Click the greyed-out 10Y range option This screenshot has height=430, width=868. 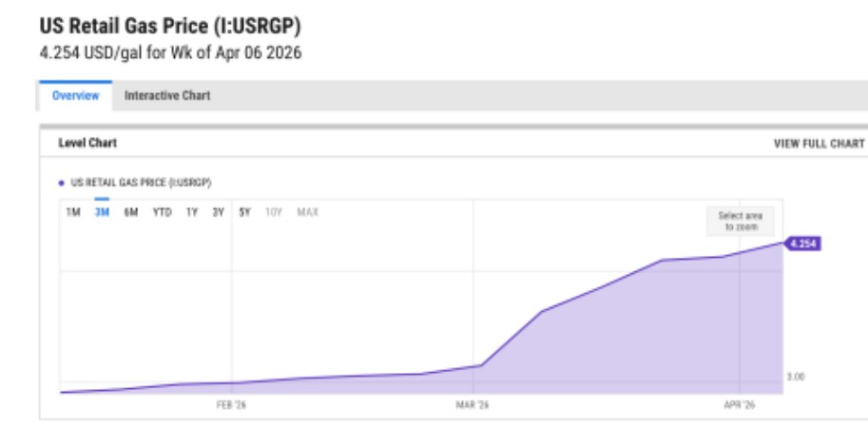tap(273, 212)
